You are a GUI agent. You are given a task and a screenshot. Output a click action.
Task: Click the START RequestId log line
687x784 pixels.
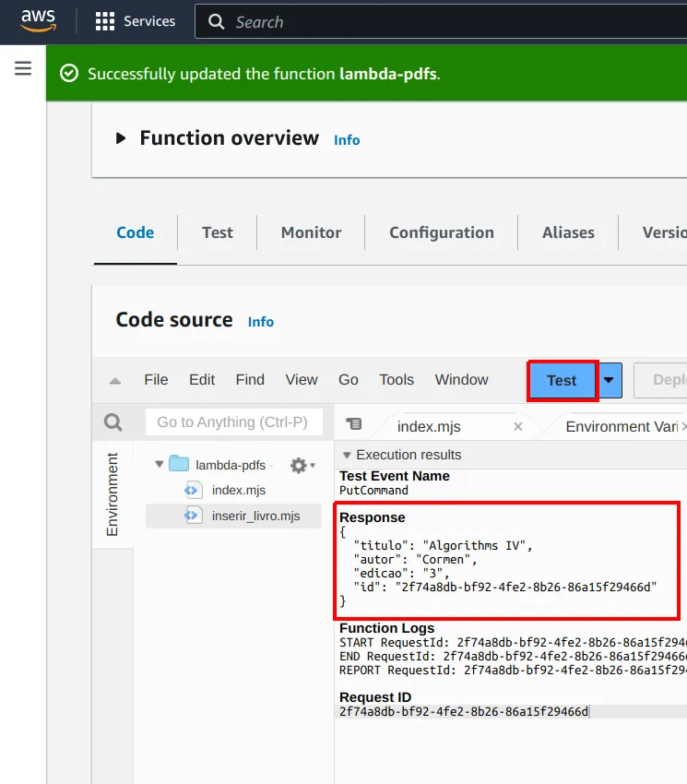click(513, 643)
